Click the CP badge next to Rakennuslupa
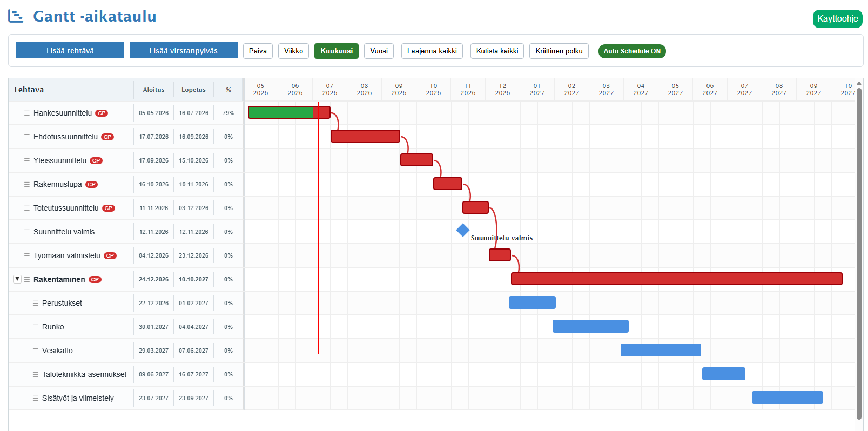Image resolution: width=868 pixels, height=431 pixels. coord(92,185)
